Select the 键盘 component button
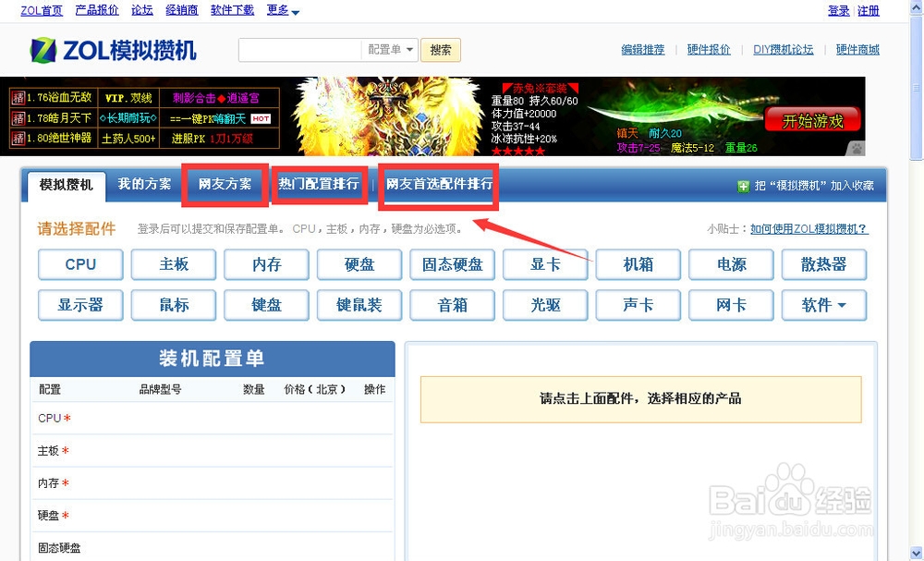The width and height of the screenshot is (924, 561). coord(266,305)
